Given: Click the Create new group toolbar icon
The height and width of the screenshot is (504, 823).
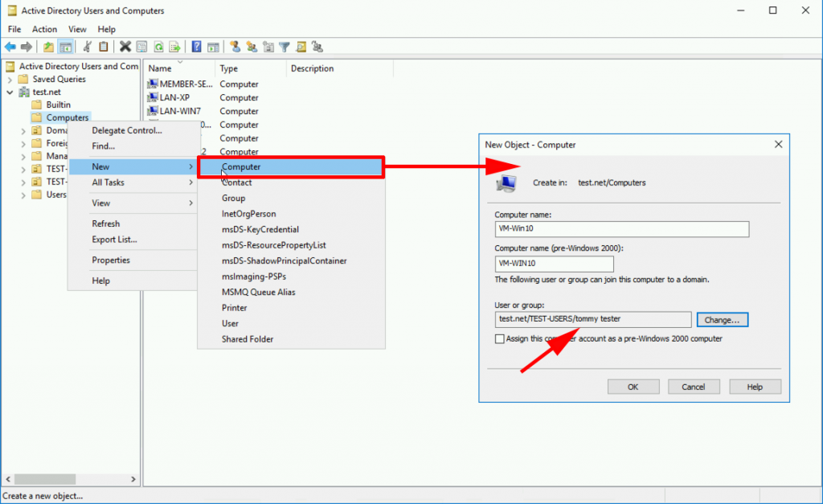Looking at the screenshot, I should coord(252,47).
